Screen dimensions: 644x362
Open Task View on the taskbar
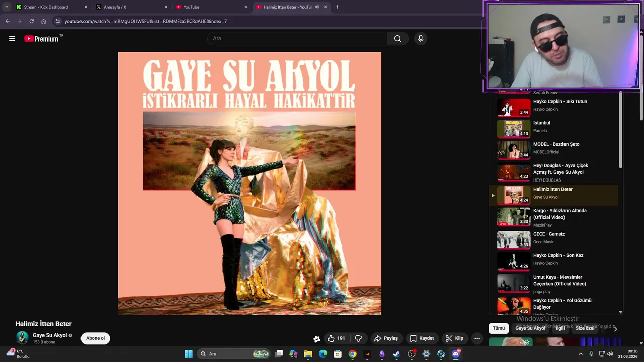(279, 354)
